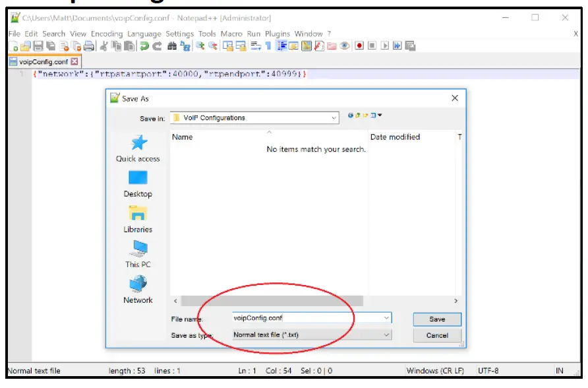The width and height of the screenshot is (588, 388).
Task: Close the voipConfig.conf tab with its red X
Action: (74, 61)
